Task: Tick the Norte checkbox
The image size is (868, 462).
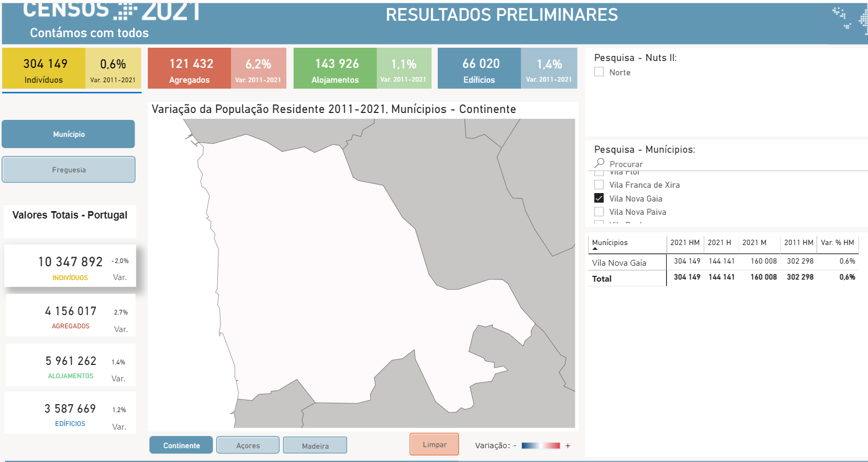Action: coord(599,72)
